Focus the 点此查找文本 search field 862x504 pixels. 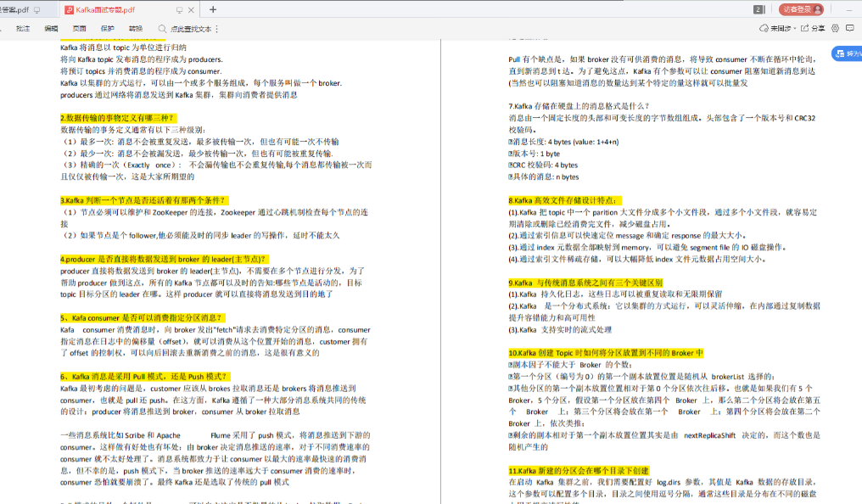click(191, 29)
